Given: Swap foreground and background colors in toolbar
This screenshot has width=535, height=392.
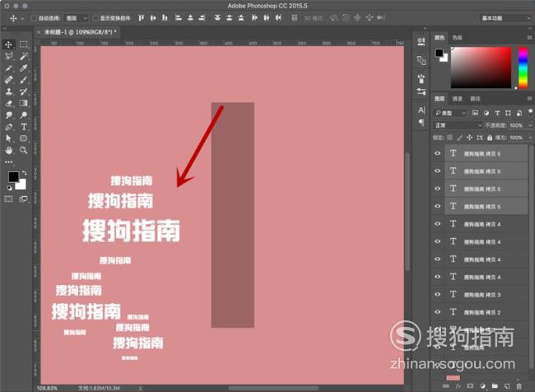Looking at the screenshot, I should coord(24,173).
